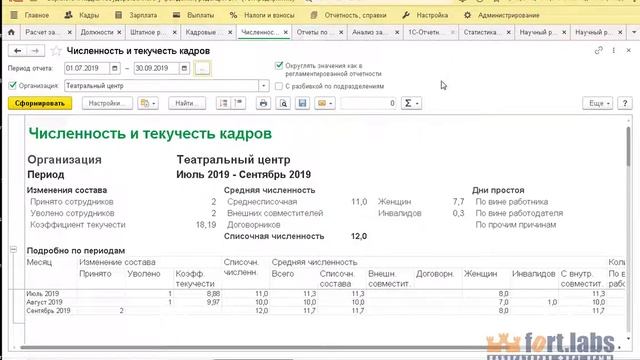
Task: Click the sum value field showing 0
Action: tap(369, 103)
